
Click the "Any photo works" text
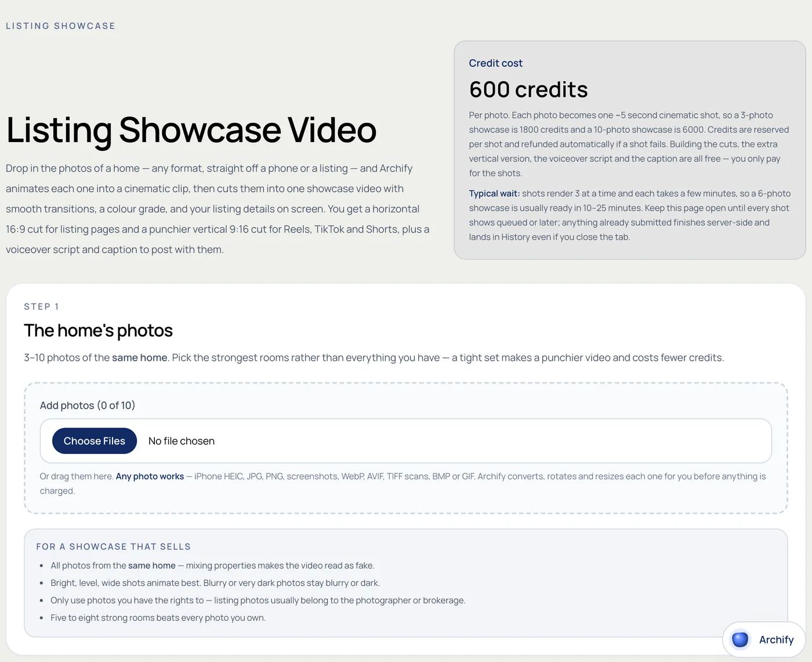(150, 476)
